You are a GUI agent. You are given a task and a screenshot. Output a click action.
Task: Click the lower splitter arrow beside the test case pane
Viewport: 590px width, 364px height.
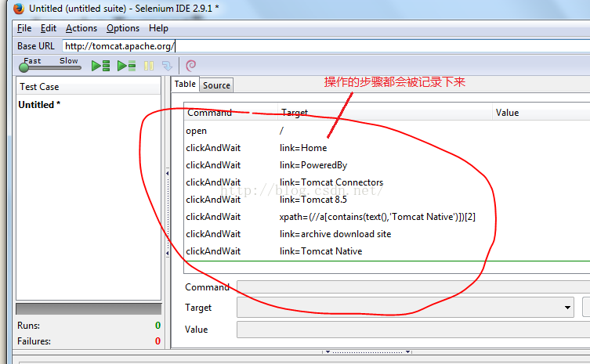168,254
